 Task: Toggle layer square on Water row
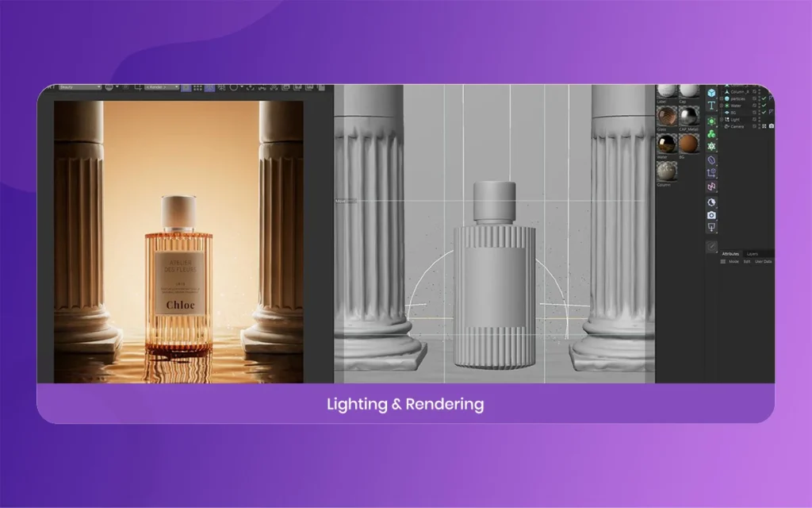755,106
